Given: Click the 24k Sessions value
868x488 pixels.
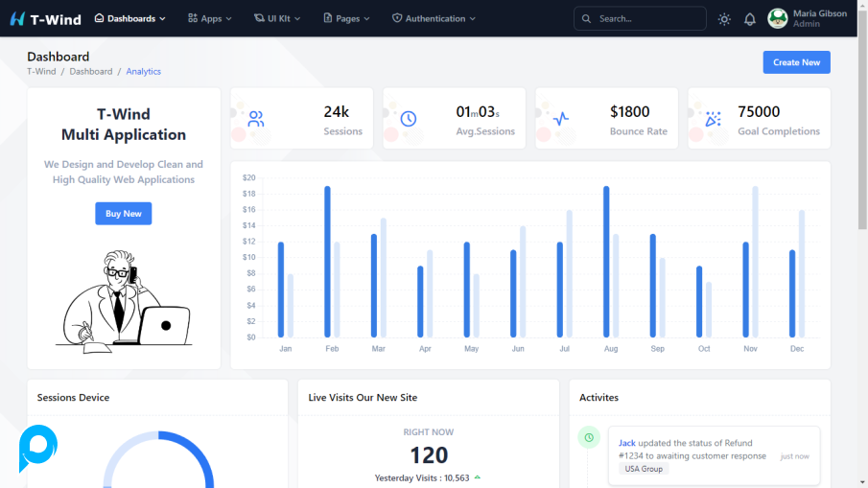Looking at the screenshot, I should click(336, 112).
